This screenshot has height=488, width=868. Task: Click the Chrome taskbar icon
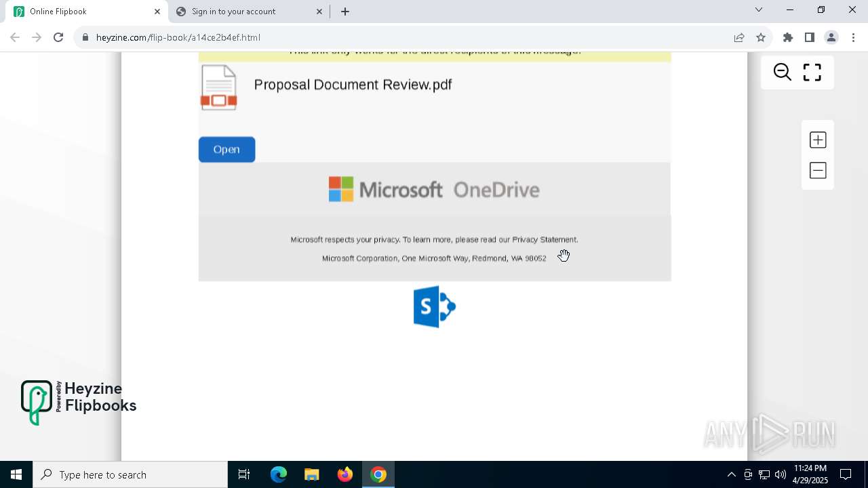point(378,474)
